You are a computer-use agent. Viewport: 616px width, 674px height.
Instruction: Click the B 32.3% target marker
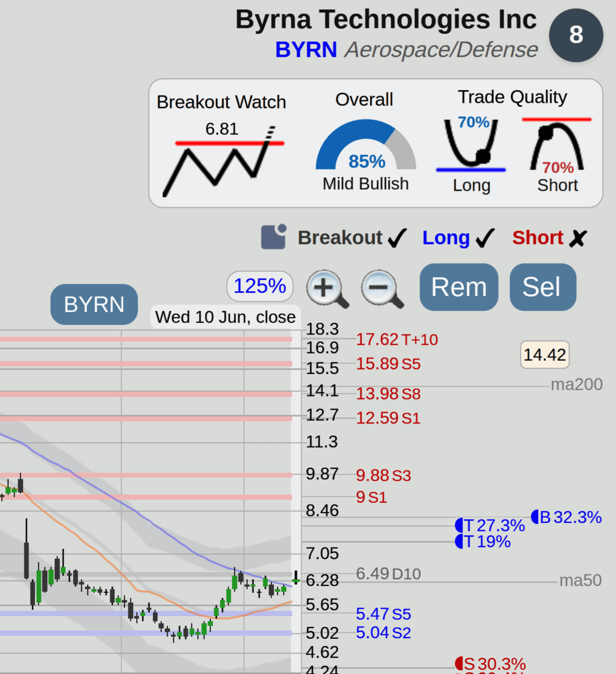(x=566, y=517)
